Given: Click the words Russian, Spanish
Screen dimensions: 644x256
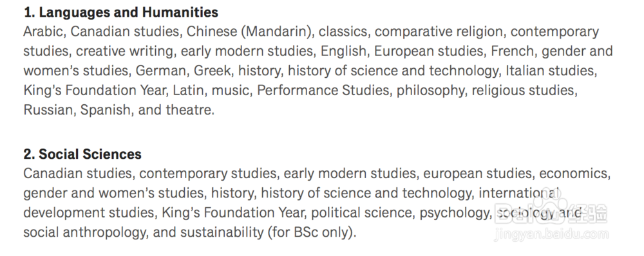Looking at the screenshot, I should pos(77,110).
